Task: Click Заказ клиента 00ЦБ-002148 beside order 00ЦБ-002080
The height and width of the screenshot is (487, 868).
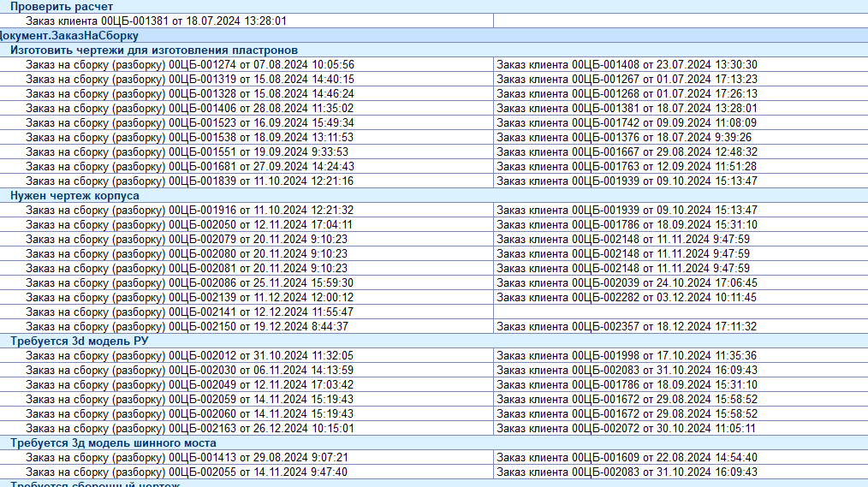Action: tap(623, 254)
